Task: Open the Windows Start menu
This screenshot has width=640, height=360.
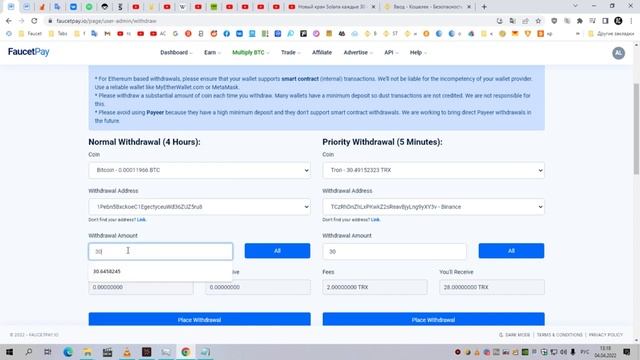Action: tap(9, 352)
